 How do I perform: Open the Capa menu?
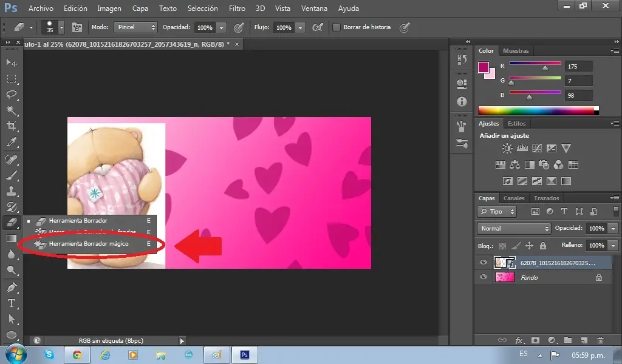[140, 8]
